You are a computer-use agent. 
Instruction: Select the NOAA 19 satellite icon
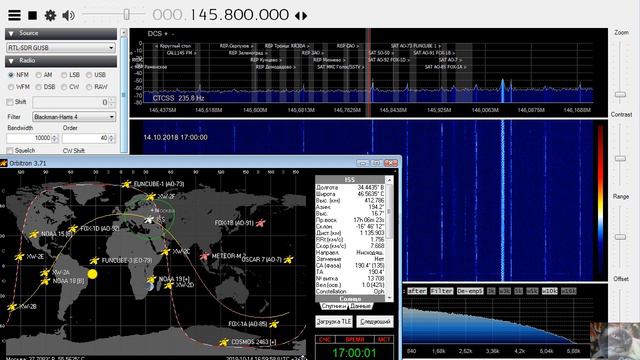click(151, 279)
